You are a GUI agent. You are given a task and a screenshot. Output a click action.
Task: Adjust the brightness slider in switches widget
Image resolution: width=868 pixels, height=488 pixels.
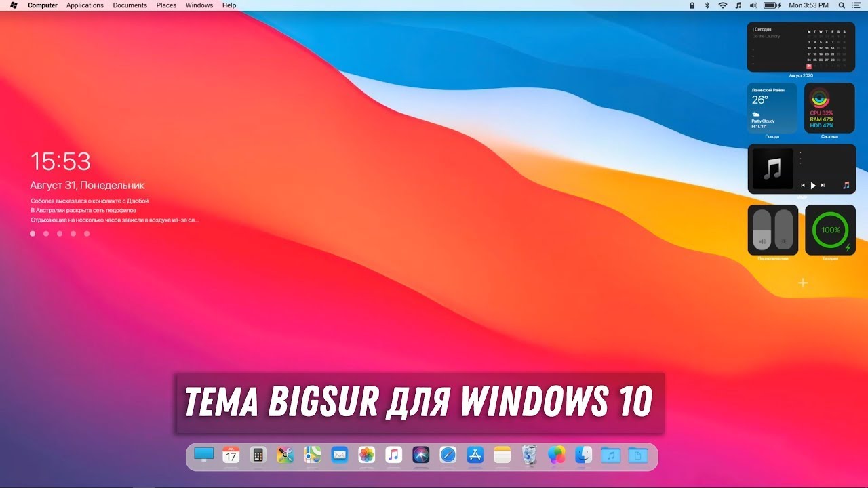[784, 230]
